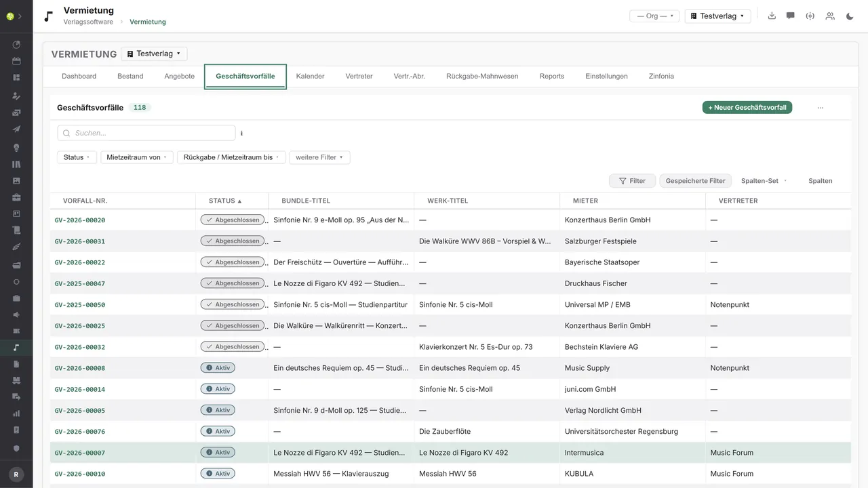
Task: Open the Testverlag dropdown in the top header
Action: [717, 16]
